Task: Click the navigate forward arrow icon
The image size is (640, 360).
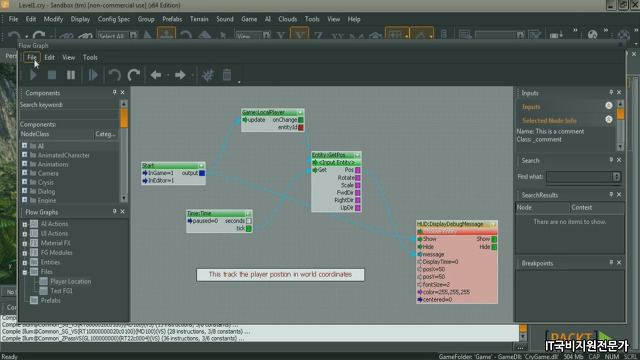Action: point(180,75)
